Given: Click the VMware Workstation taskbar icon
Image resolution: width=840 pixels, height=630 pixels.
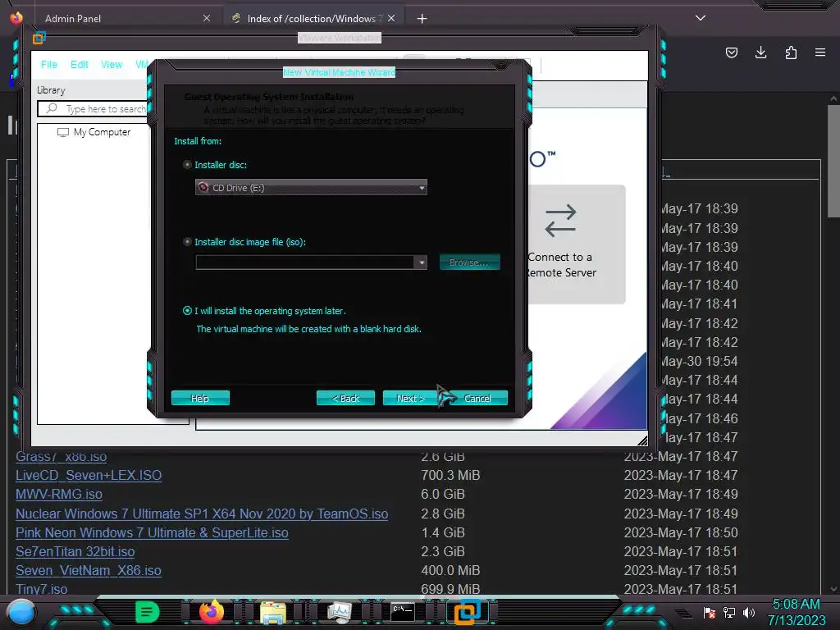Looking at the screenshot, I should 467,612.
